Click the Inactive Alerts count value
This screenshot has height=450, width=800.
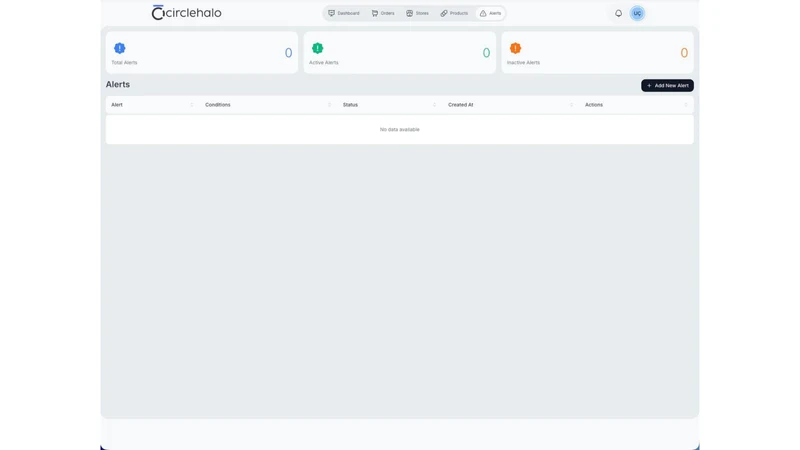pos(684,53)
